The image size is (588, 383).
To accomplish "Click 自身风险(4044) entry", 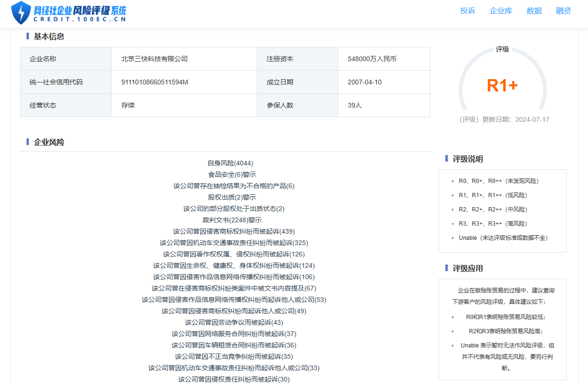I will [230, 163].
